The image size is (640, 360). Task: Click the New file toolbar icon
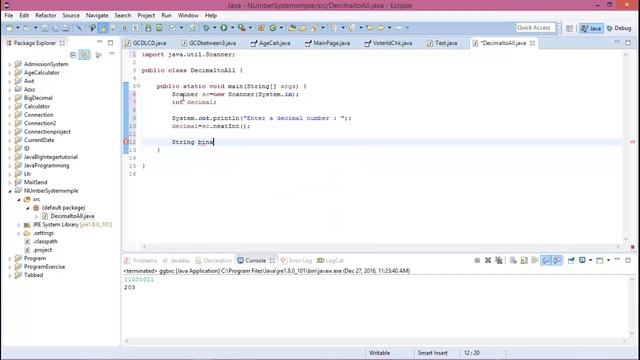9,28
